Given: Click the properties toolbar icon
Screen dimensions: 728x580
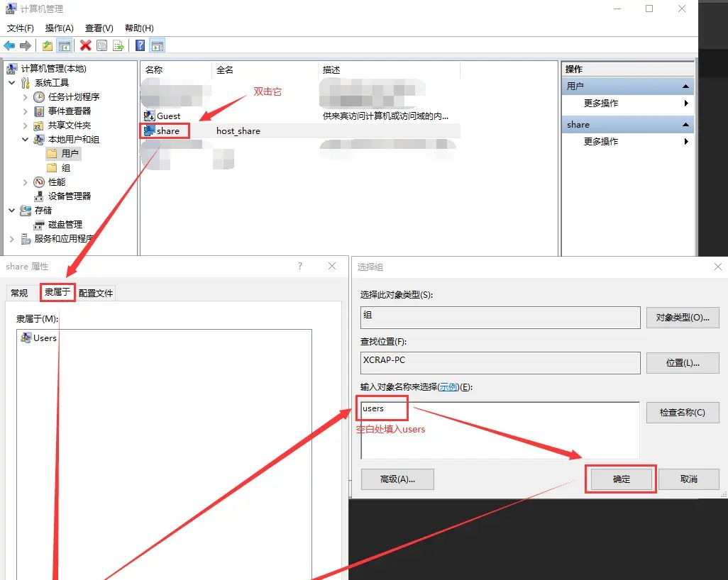Looking at the screenshot, I should point(101,45).
